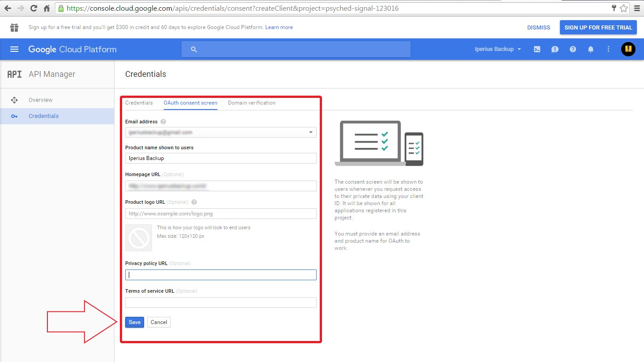Click the browser address bar URL
This screenshot has height=362, width=644.
click(232, 8)
